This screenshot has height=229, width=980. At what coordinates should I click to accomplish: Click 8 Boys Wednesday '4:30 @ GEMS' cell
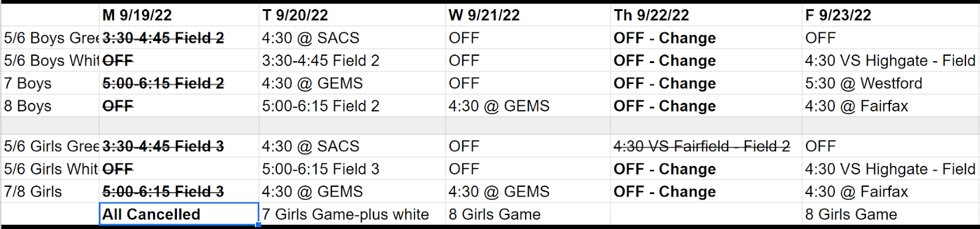click(528, 106)
